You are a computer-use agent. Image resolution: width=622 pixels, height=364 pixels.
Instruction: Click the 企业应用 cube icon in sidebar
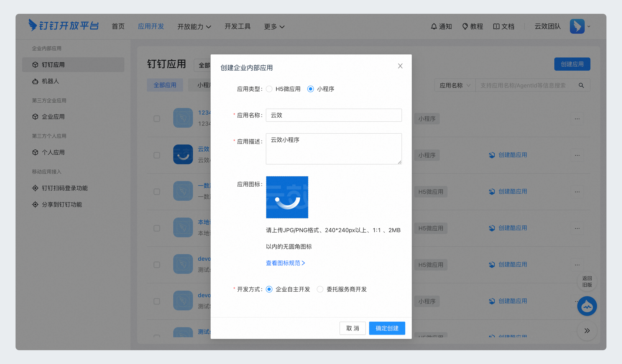(35, 117)
